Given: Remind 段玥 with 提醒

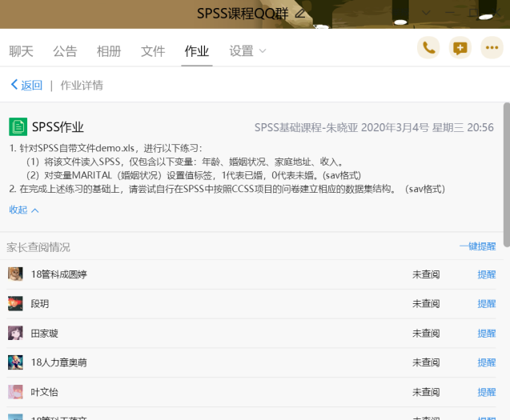Looking at the screenshot, I should (x=487, y=304).
